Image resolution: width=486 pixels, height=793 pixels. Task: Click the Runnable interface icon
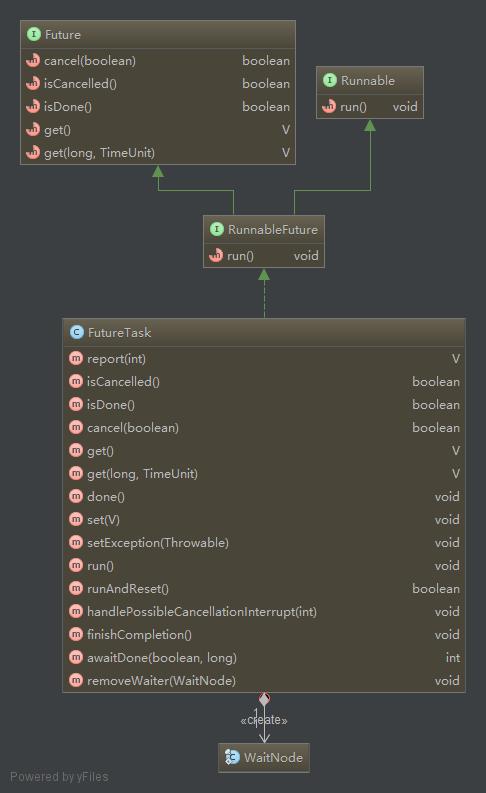pos(330,80)
